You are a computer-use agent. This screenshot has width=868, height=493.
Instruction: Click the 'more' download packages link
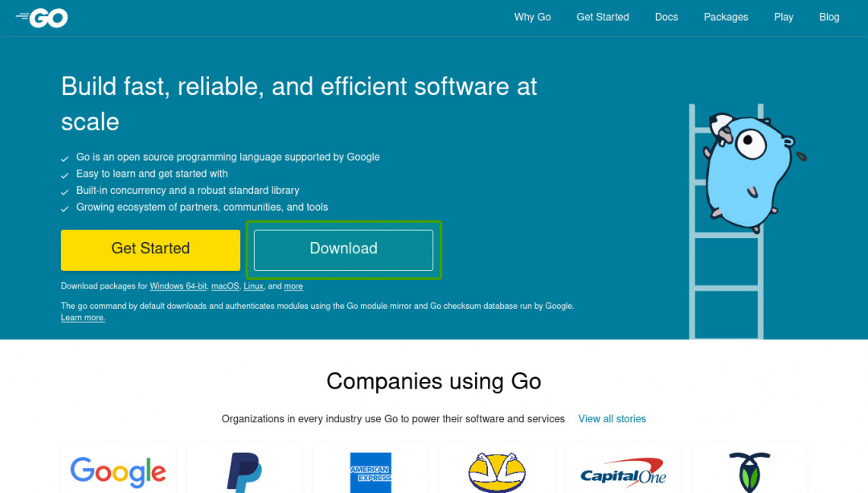click(293, 286)
